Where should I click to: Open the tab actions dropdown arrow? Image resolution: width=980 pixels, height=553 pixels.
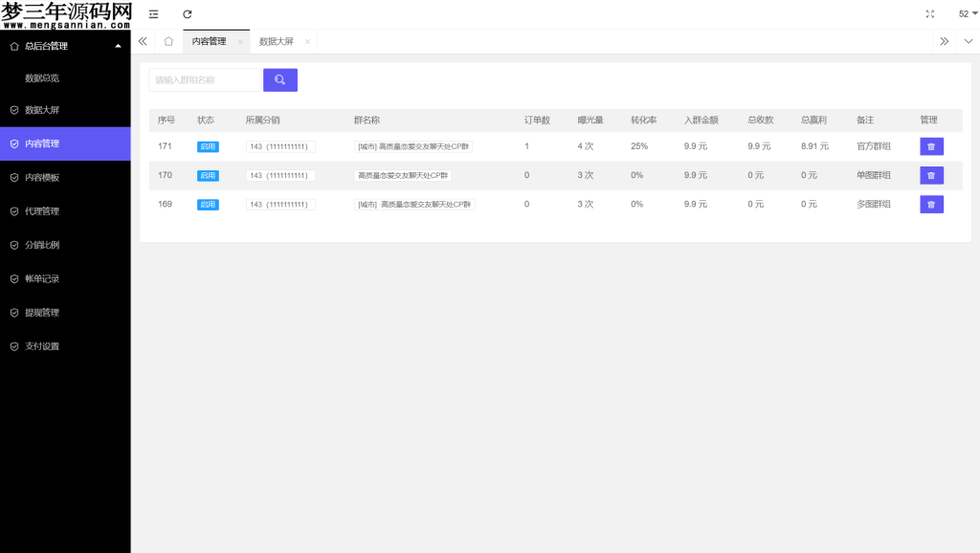click(968, 42)
